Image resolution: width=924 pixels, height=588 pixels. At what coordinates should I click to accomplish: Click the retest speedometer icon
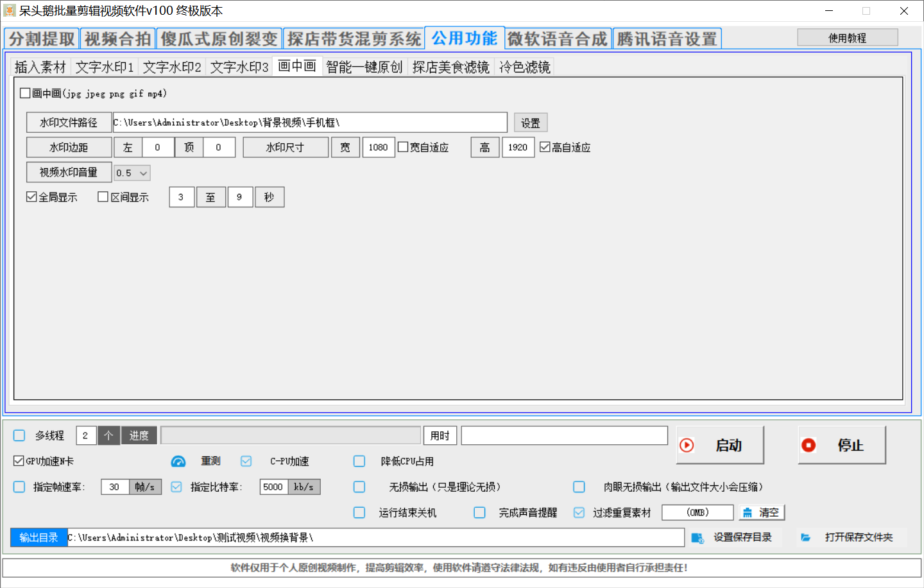click(x=178, y=462)
